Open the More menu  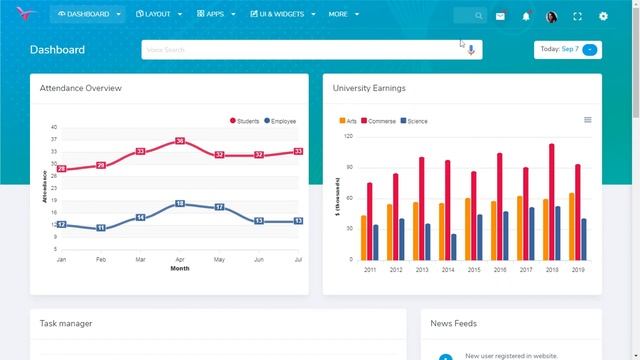343,14
